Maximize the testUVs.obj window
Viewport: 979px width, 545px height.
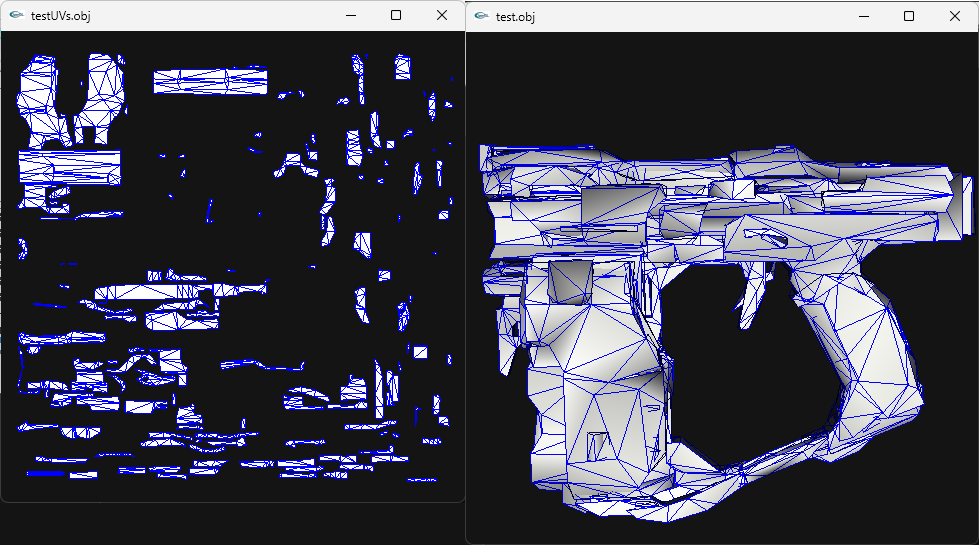click(x=396, y=15)
